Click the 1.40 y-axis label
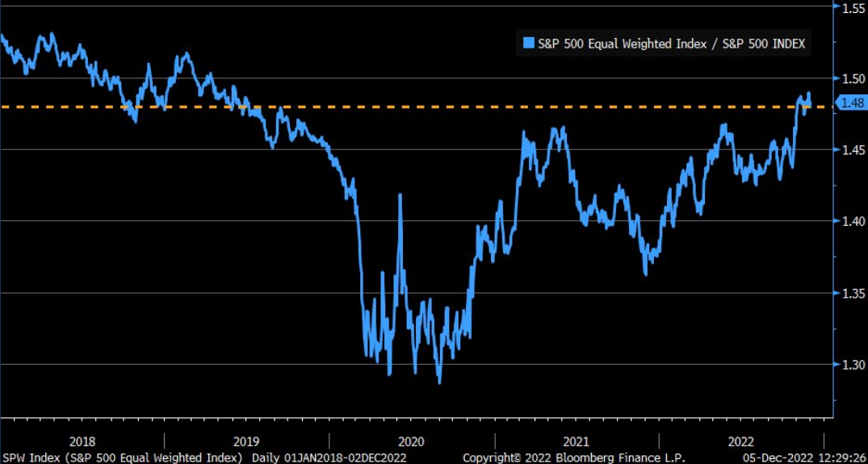The width and height of the screenshot is (868, 464). click(x=853, y=221)
